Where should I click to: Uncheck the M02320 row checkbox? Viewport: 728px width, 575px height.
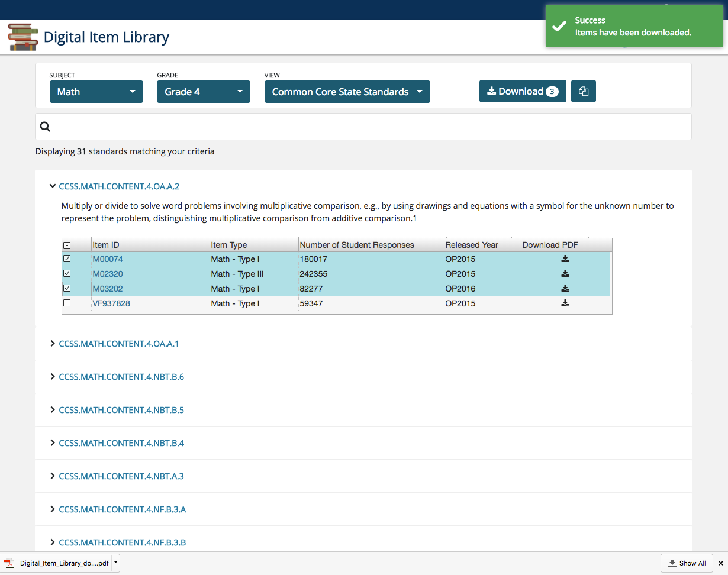(x=67, y=274)
